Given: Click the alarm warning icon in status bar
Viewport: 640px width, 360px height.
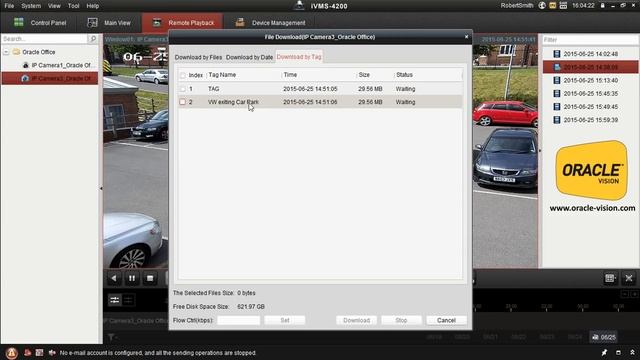Looking at the screenshot, I should click(x=11, y=353).
